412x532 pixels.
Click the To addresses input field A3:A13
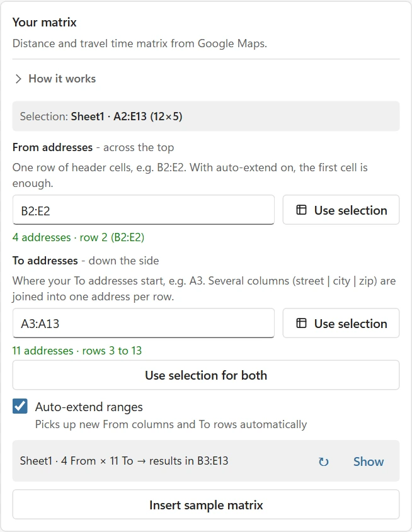143,324
